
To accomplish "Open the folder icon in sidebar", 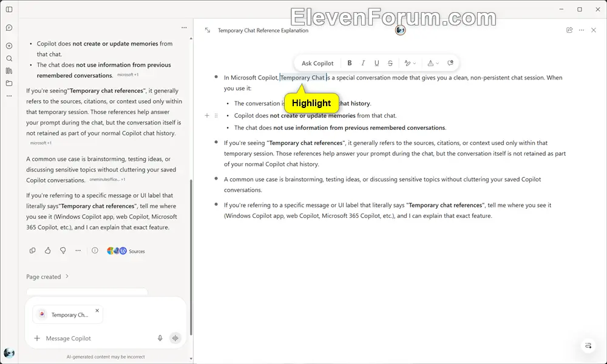I will [9, 83].
